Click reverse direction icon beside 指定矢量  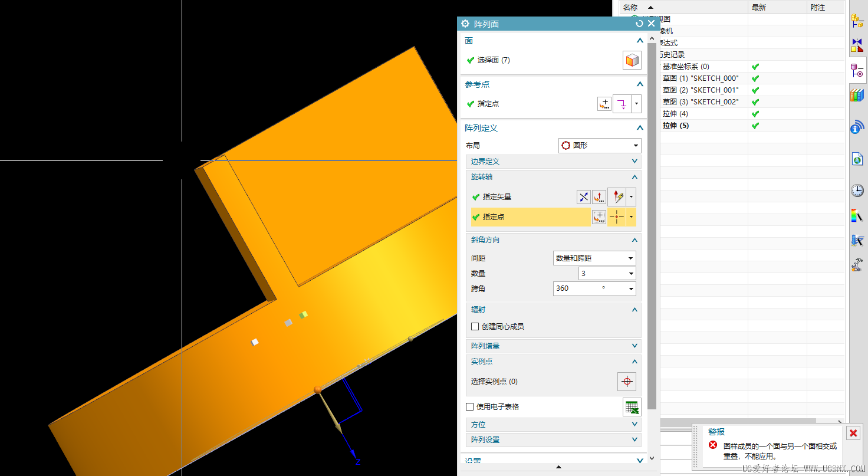[x=584, y=197]
